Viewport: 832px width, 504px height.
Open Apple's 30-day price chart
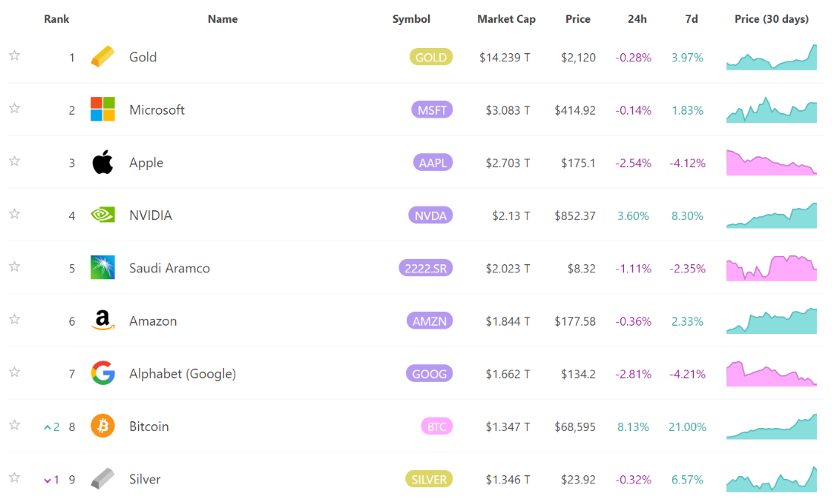point(771,162)
